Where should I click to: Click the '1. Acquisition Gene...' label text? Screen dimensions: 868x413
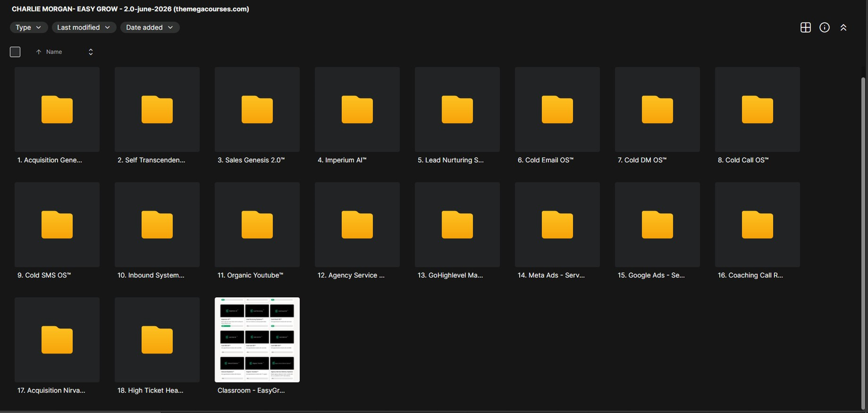point(50,160)
